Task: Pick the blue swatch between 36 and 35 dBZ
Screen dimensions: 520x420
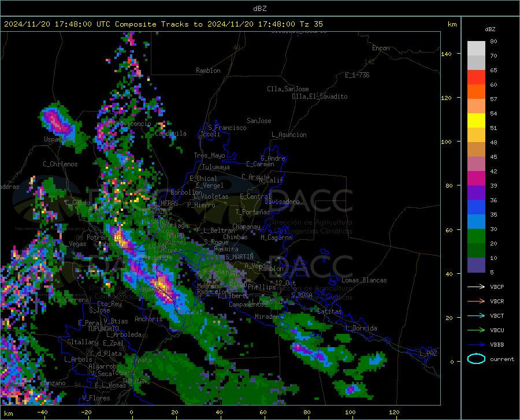Action: pos(476,207)
